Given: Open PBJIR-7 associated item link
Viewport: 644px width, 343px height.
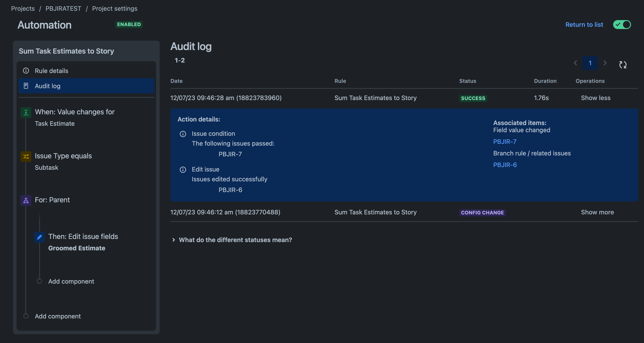Looking at the screenshot, I should [504, 142].
